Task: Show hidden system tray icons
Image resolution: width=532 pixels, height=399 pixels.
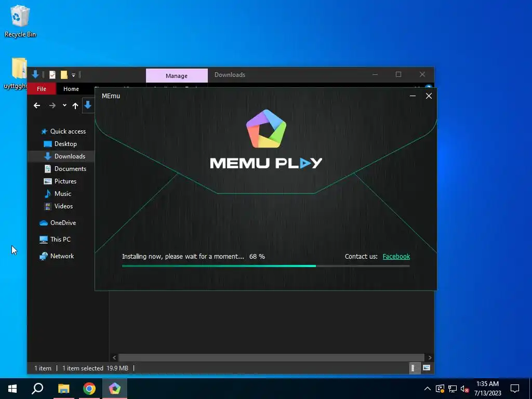Action: point(428,389)
